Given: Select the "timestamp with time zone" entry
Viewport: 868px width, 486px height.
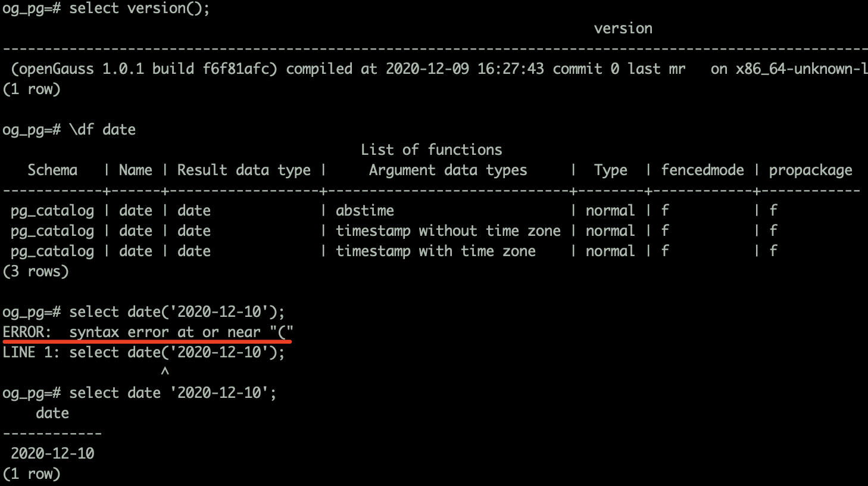Looking at the screenshot, I should click(x=435, y=251).
